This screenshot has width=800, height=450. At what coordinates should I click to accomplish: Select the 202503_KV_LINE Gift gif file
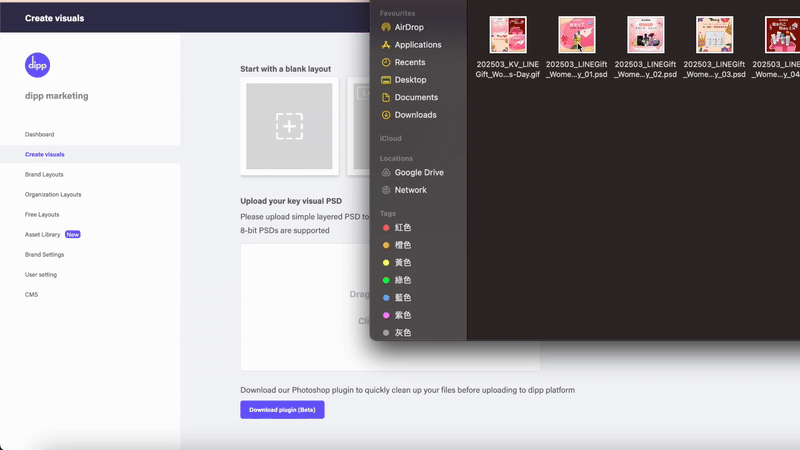point(508,35)
